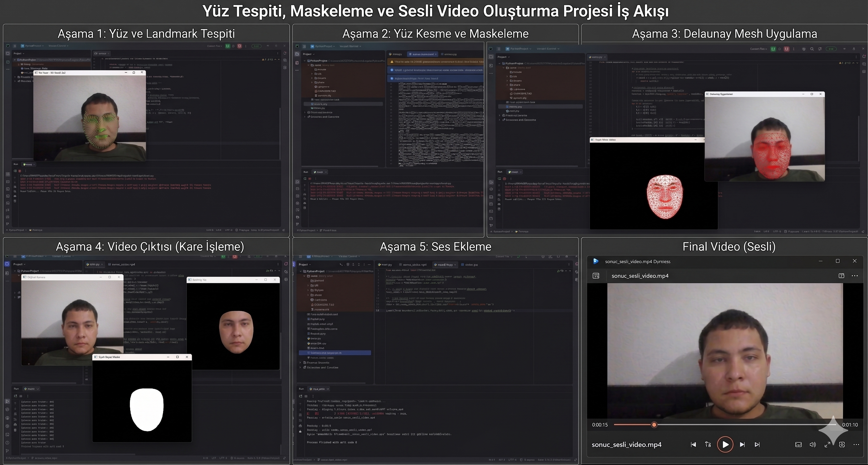Open the notifications bell in Aşama 3 right strip

click(864, 57)
